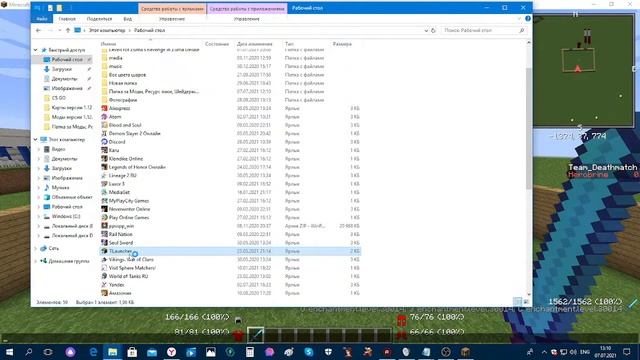Screen dimensions: 640x360
Task: Collapse Quick access tree node
Action: (36, 50)
